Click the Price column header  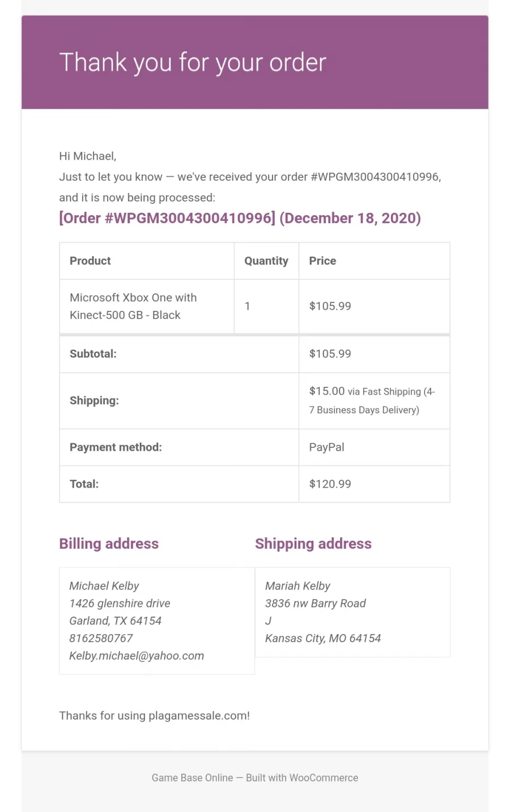coord(322,261)
